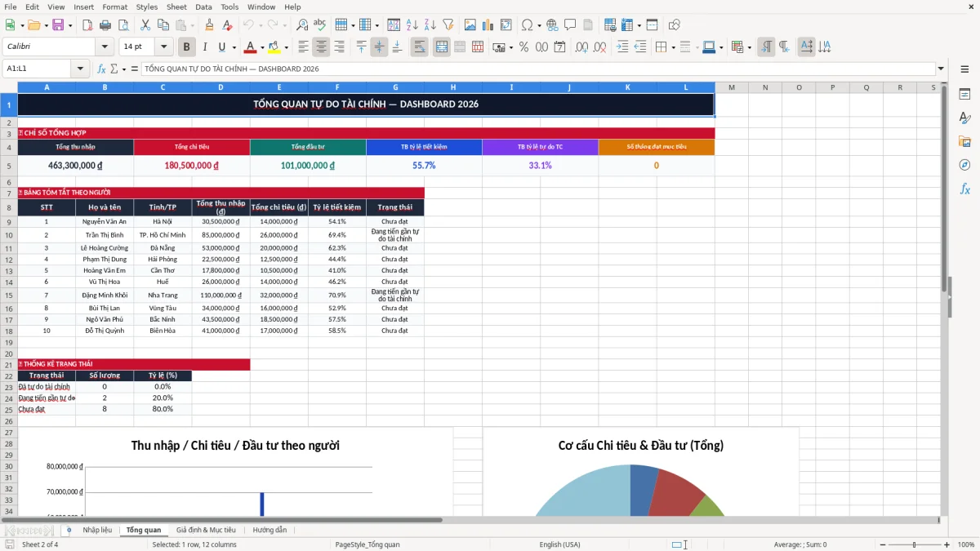Toggle Center Vertically alignment

(x=379, y=47)
